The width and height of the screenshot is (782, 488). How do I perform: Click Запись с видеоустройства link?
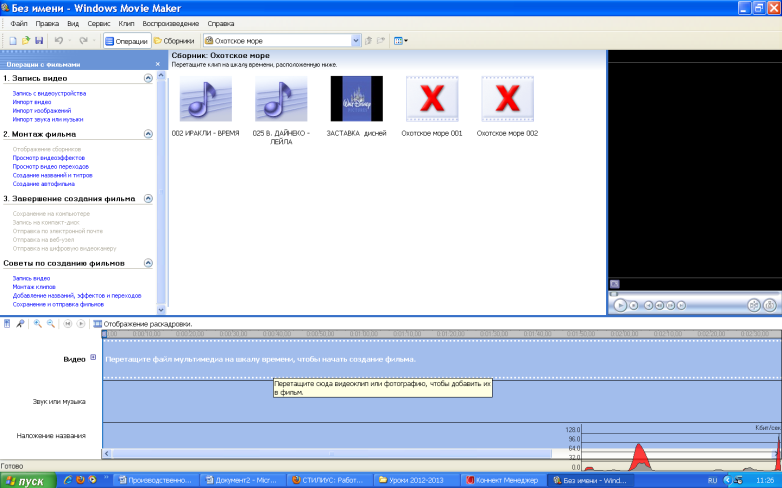point(49,93)
